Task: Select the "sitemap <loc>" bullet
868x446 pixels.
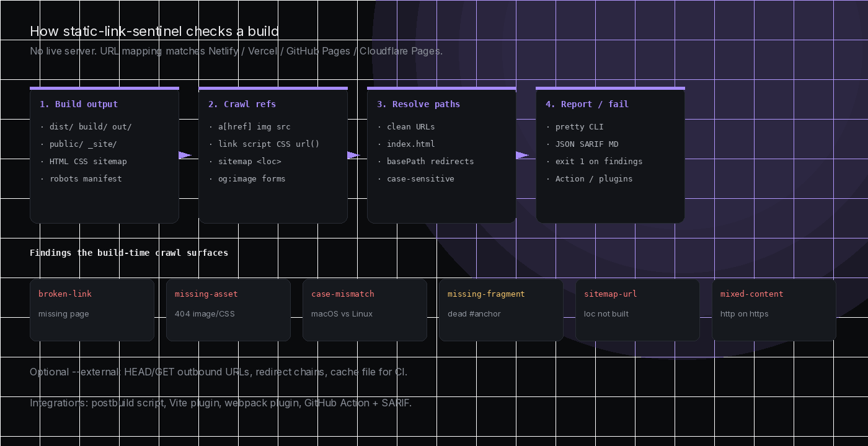Action: [x=245, y=161]
